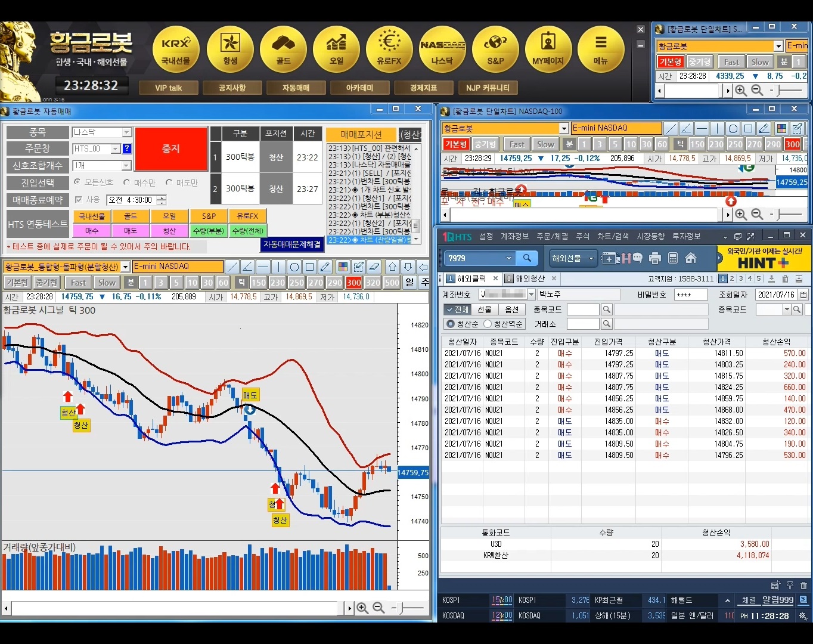This screenshot has width=813, height=644.
Task: Select 청산순 radio button
Action: click(x=450, y=324)
